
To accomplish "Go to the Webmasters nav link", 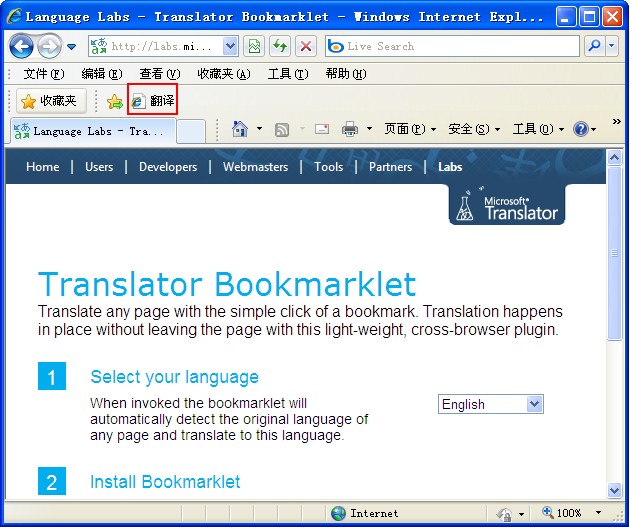I will tap(256, 167).
